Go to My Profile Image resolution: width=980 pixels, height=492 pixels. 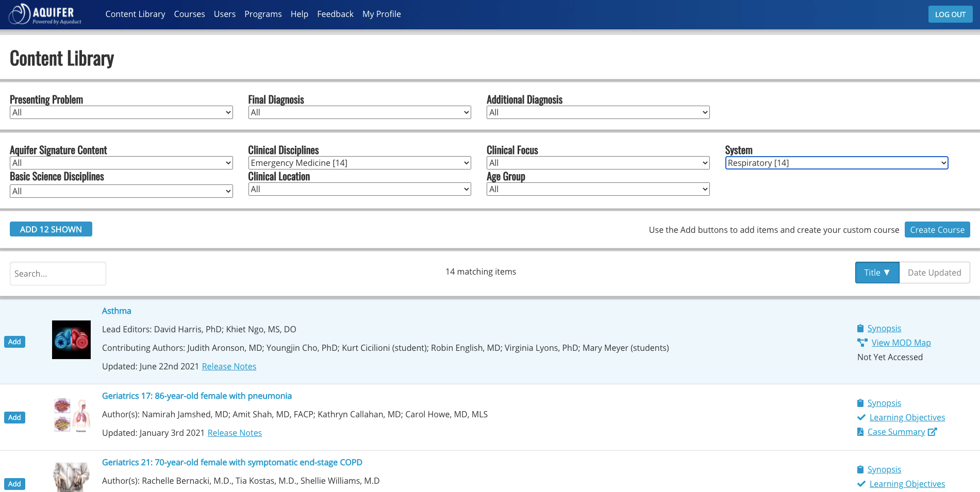pos(381,14)
